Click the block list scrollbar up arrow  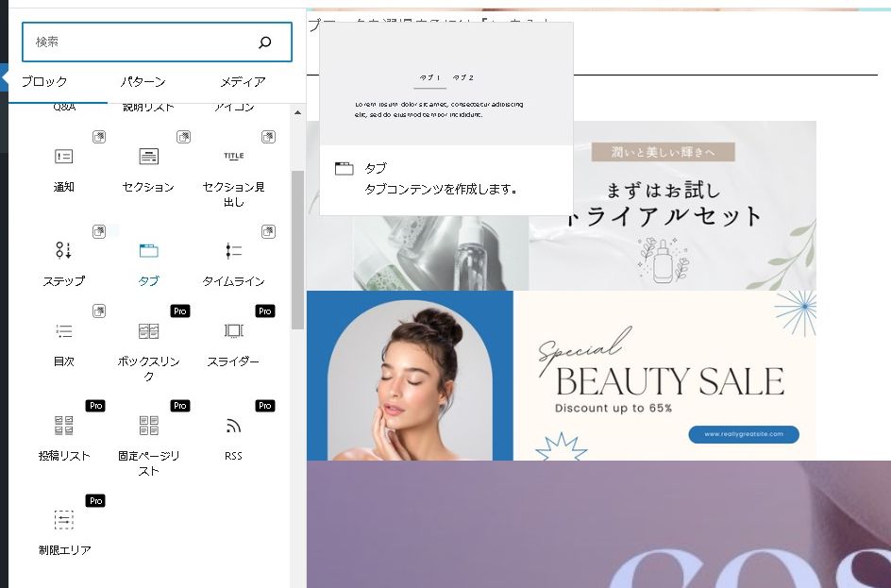297,113
